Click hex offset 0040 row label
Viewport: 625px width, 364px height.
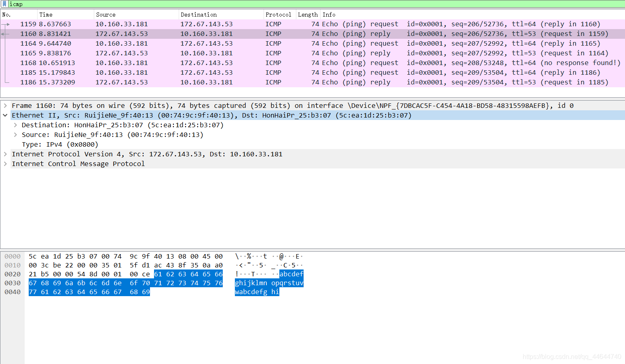pos(13,292)
